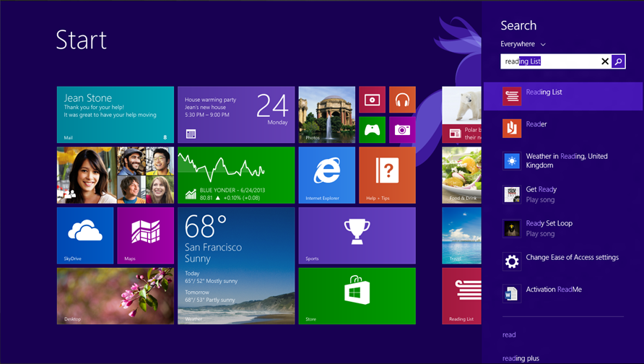Open the Help + Tips tile
Viewport: 644px width, 364px height.
coord(387,175)
